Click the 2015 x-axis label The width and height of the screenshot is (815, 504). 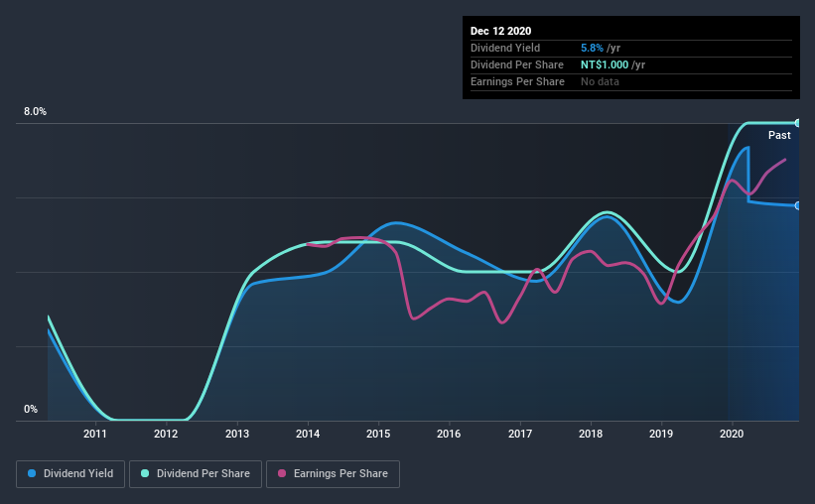[378, 434]
